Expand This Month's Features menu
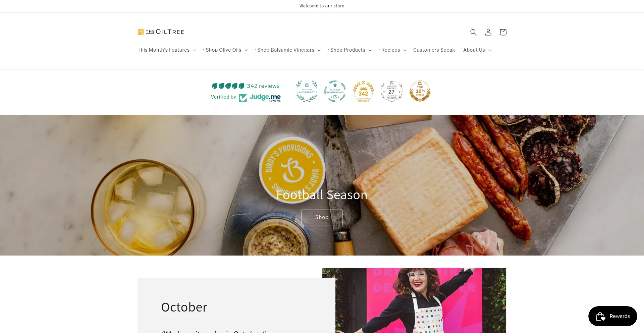The height and width of the screenshot is (333, 644). tap(167, 50)
